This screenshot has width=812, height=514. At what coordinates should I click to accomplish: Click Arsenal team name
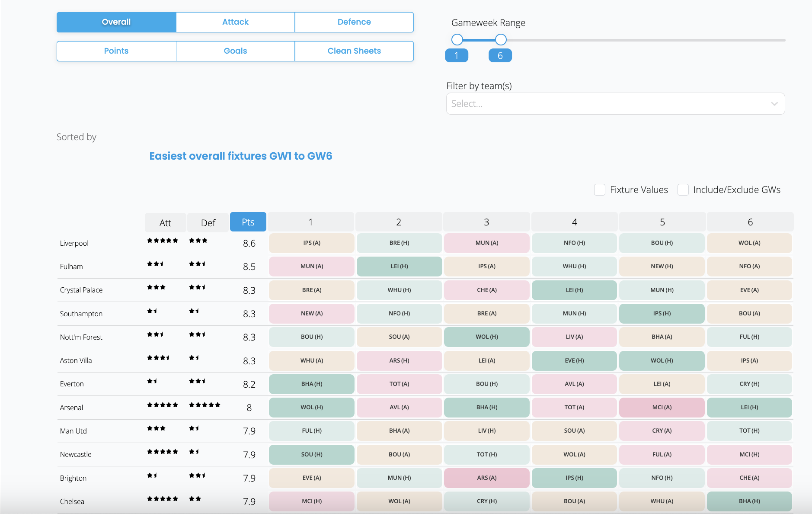point(71,408)
